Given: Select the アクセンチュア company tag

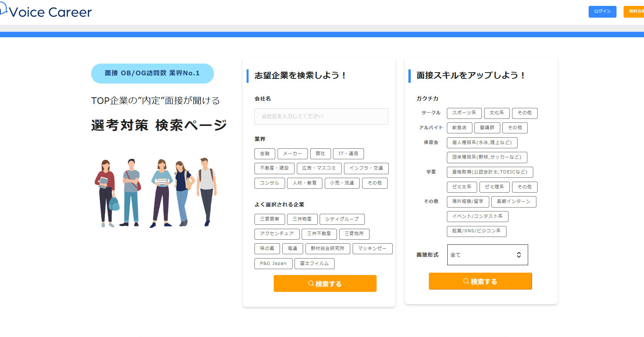Looking at the screenshot, I should point(276,234).
